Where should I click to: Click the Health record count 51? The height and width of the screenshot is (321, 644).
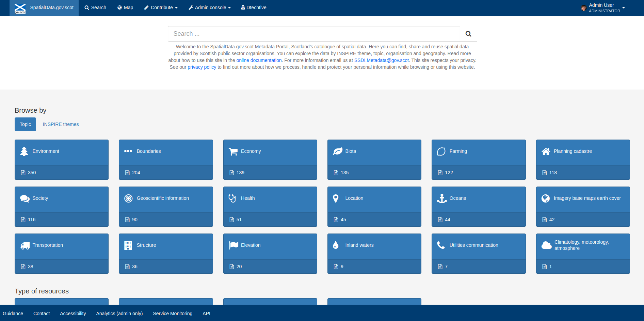click(x=239, y=220)
